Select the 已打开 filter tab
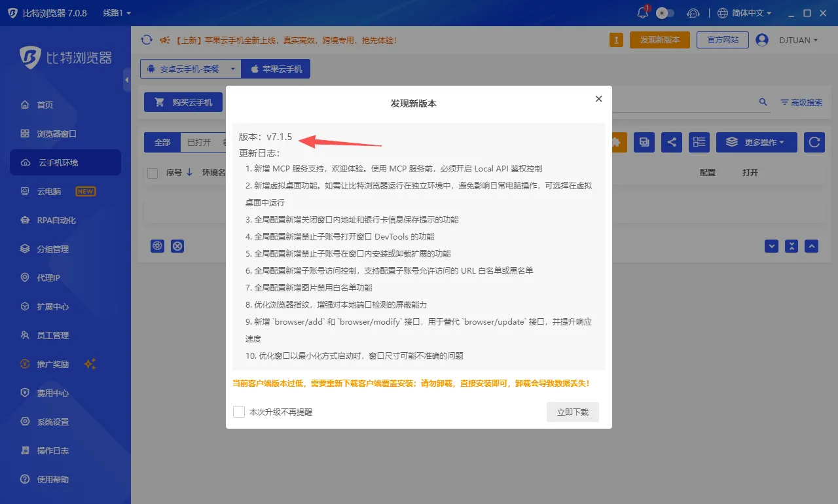Screen dimensions: 838x504 click(199, 142)
